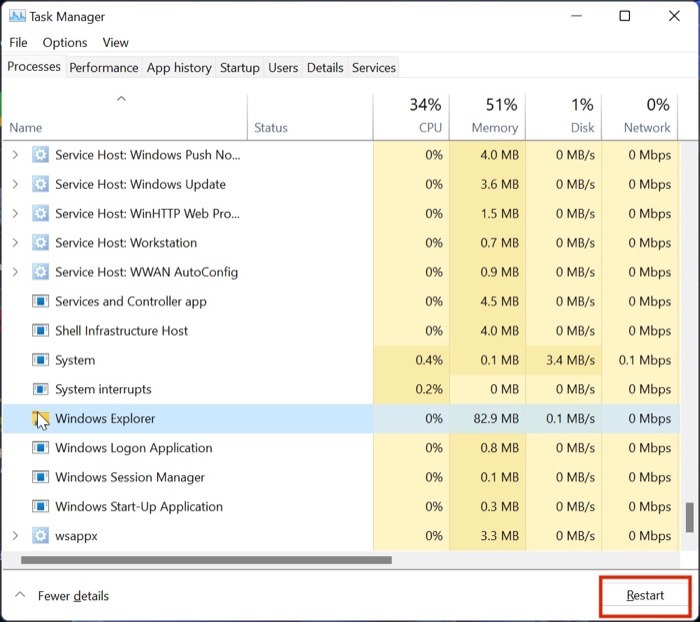Expand Service Host: Windows Push No... group
Image resolution: width=700 pixels, height=622 pixels.
pyautogui.click(x=15, y=155)
